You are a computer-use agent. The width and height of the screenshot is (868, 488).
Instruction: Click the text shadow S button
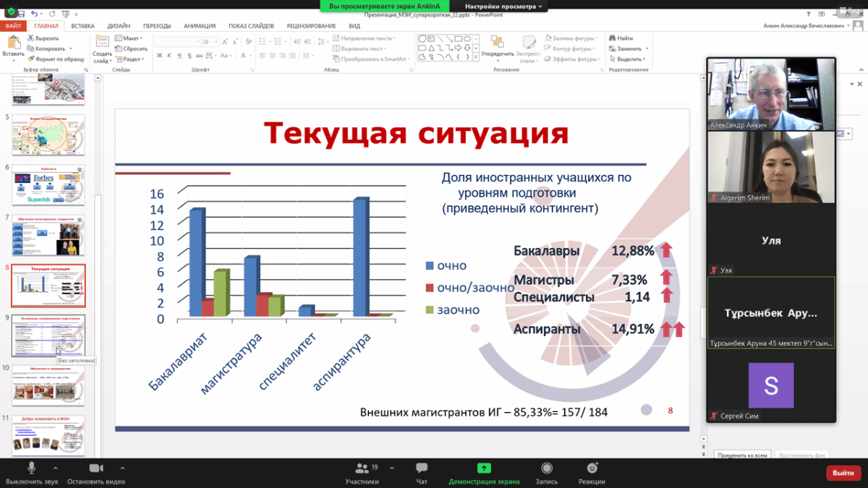pyautogui.click(x=188, y=55)
